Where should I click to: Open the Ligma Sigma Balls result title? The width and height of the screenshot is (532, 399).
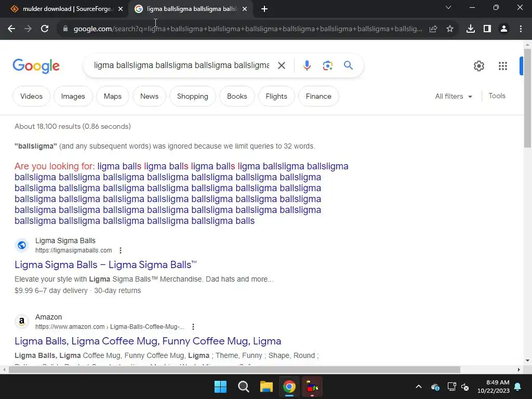(x=105, y=264)
